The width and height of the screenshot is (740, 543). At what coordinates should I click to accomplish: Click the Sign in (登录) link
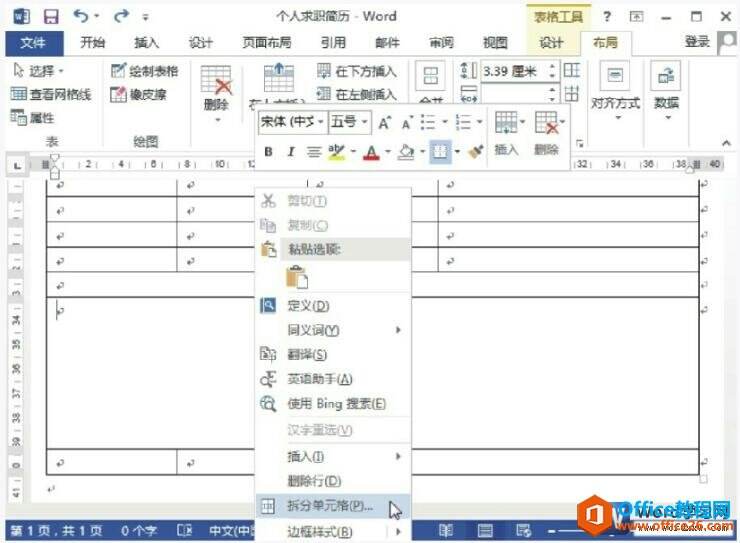[697, 42]
